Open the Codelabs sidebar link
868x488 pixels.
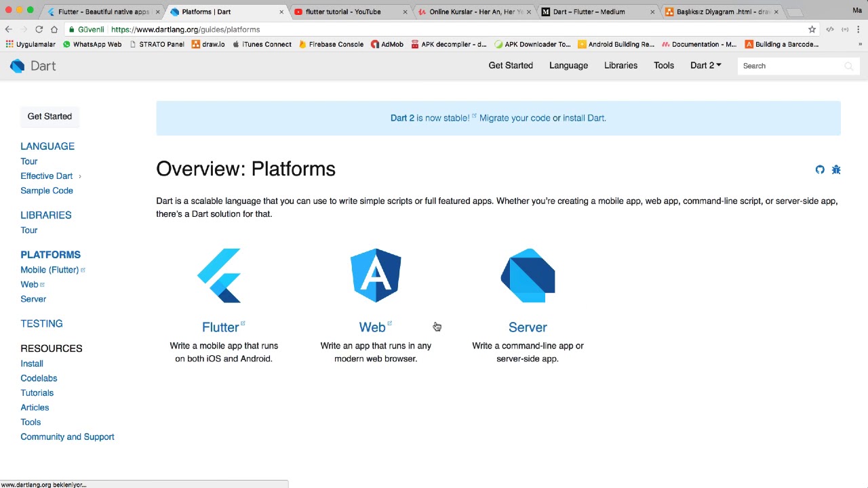point(39,378)
